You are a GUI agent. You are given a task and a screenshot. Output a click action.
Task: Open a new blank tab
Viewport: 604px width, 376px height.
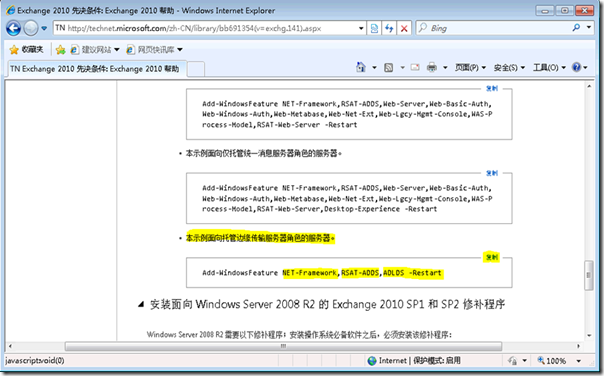[x=196, y=69]
